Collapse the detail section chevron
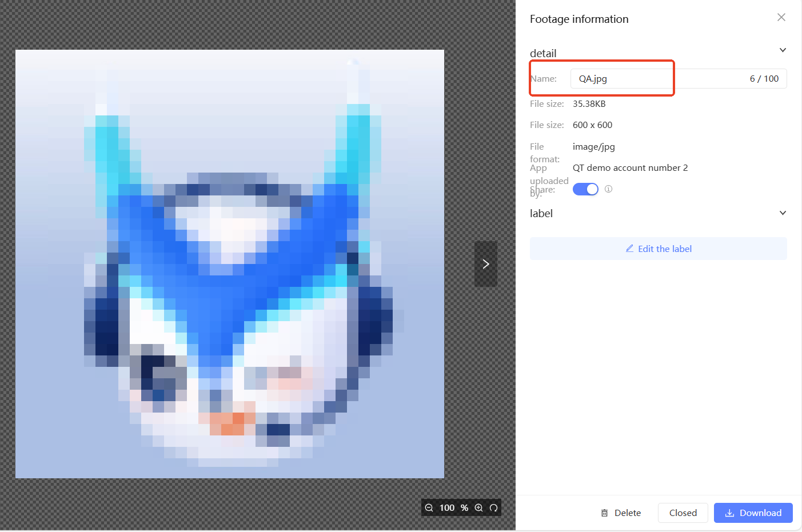Screen dimensions: 802x532 (783, 50)
